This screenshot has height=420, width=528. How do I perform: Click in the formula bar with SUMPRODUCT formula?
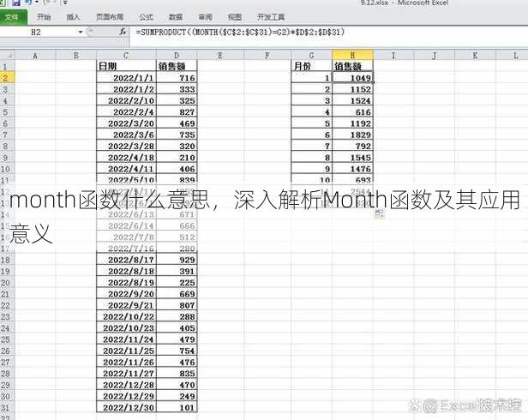click(x=328, y=33)
